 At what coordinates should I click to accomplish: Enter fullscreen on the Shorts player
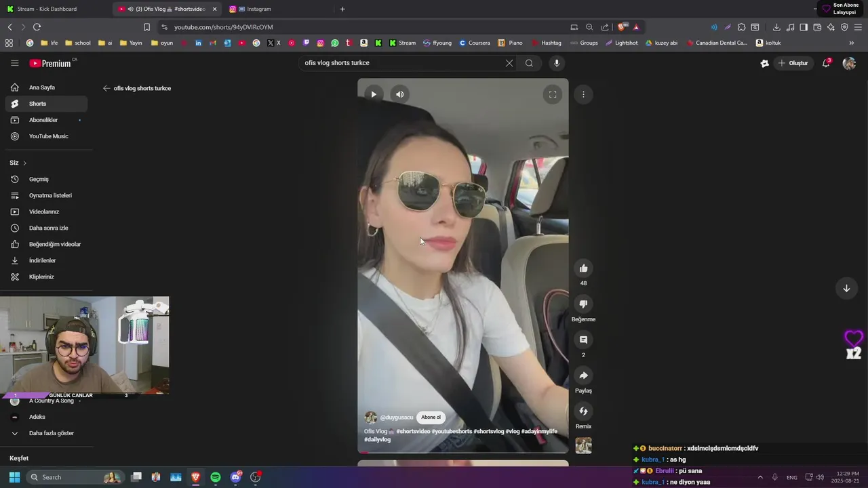[x=553, y=94]
